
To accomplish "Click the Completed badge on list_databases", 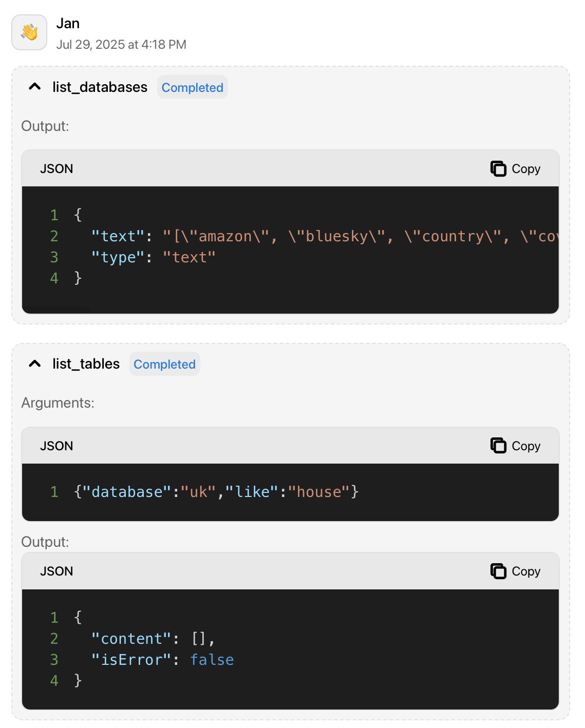I will [x=192, y=87].
